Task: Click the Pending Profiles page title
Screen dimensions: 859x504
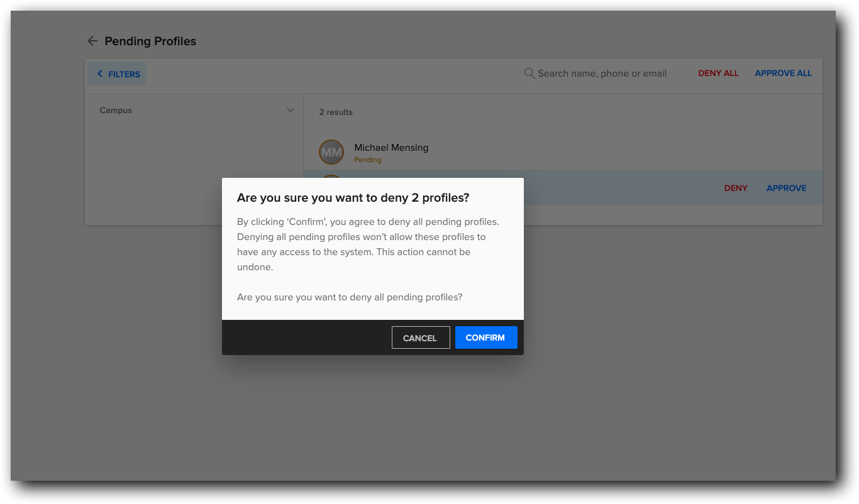Action: pyautogui.click(x=150, y=41)
